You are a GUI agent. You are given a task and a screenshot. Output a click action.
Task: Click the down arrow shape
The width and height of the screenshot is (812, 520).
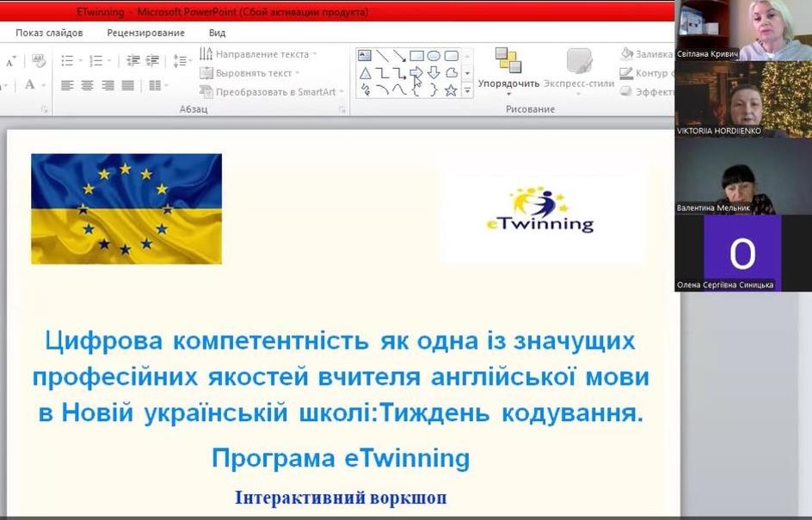(x=434, y=73)
